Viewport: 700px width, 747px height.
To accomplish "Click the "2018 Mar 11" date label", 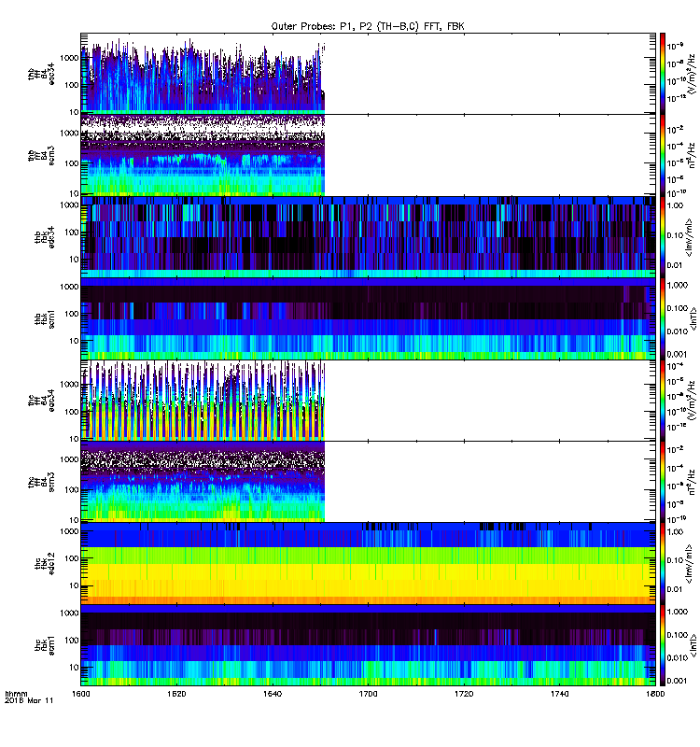I will point(29,700).
